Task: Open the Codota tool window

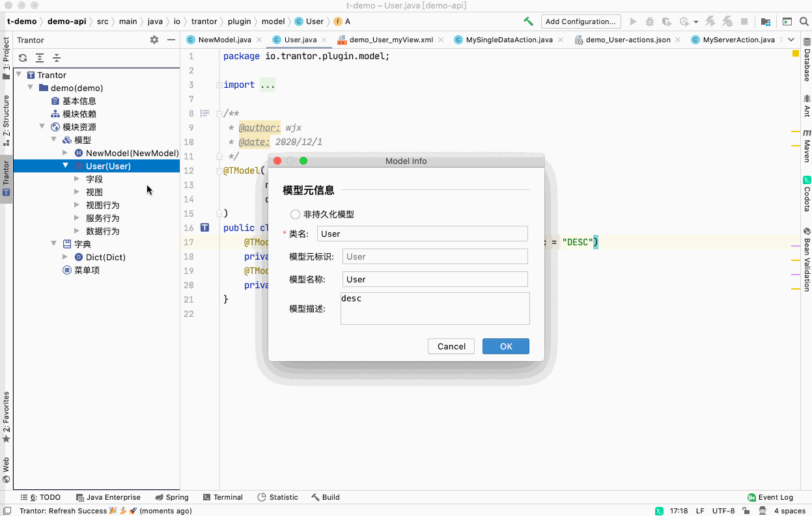Action: tap(806, 194)
